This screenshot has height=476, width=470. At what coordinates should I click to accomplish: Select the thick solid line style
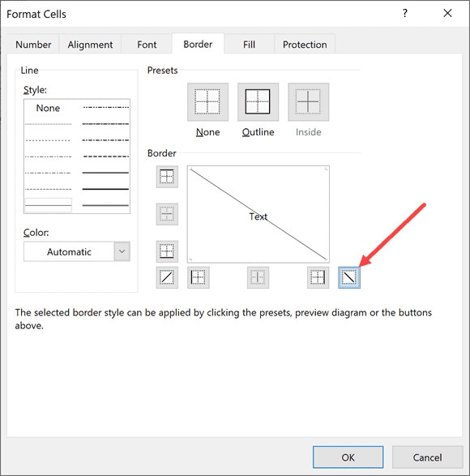click(x=105, y=189)
